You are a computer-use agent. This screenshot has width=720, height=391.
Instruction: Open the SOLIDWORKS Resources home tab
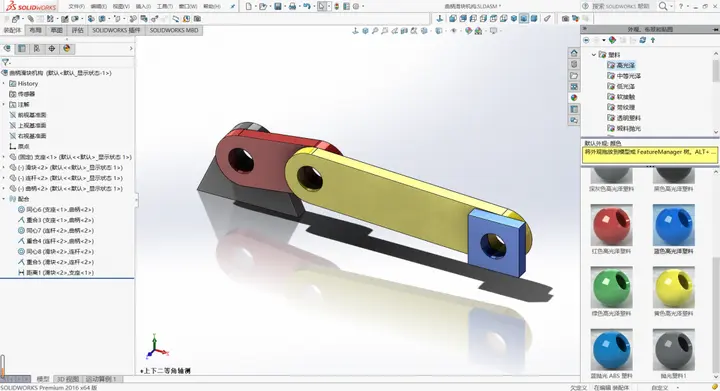pos(574,53)
